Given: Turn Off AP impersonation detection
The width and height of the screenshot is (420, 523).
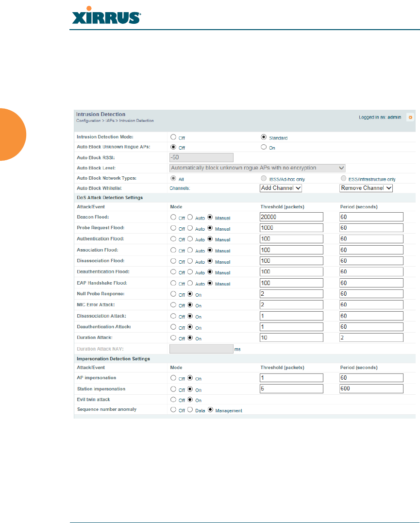Looking at the screenshot, I should click(173, 378).
